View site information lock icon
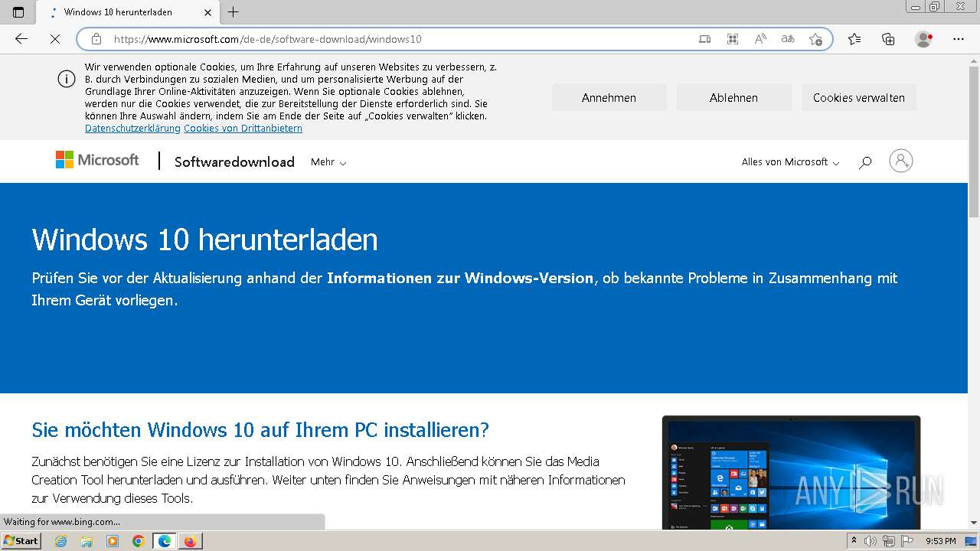The image size is (980, 551). point(96,39)
